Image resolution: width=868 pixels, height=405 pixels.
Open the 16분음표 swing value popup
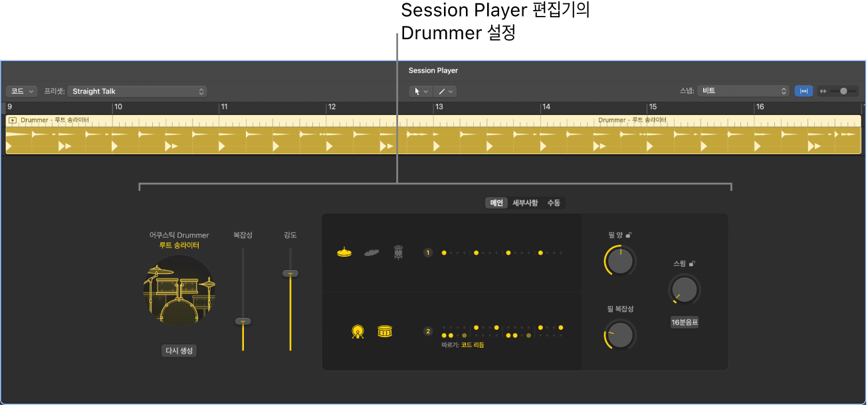685,323
